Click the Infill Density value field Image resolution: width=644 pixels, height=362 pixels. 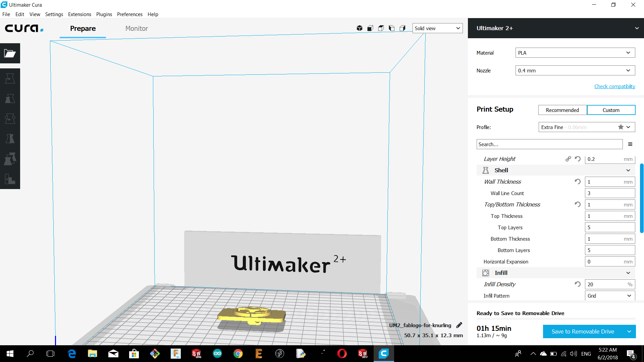610,284
